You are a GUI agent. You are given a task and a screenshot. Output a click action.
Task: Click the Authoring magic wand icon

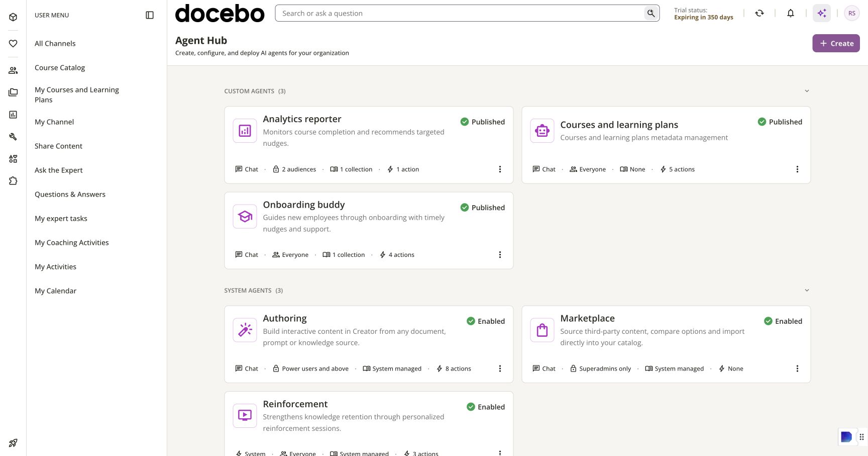click(245, 330)
